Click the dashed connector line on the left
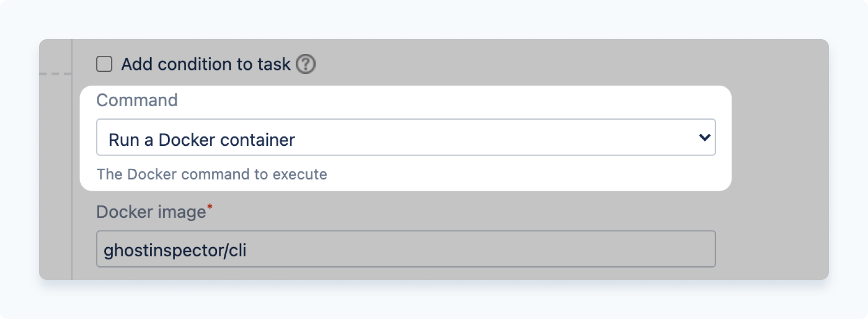868x319 pixels. pos(55,72)
